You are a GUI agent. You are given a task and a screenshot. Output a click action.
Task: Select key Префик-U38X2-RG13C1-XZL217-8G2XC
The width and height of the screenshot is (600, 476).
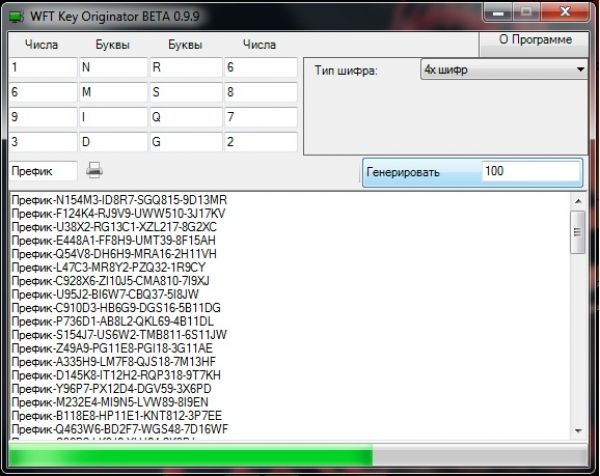click(114, 227)
